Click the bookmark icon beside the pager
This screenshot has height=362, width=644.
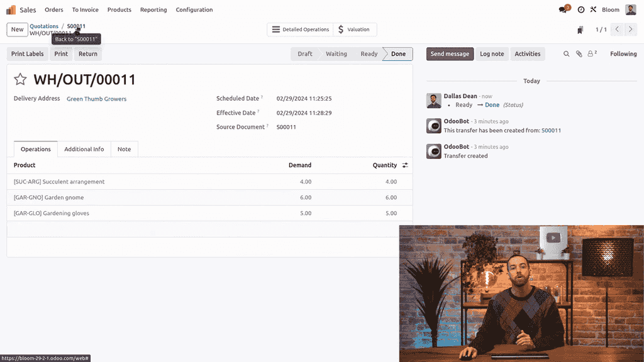tap(580, 30)
